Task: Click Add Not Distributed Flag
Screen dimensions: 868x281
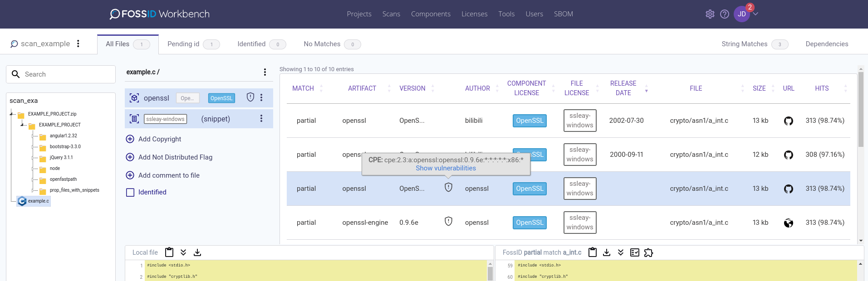Action: [175, 157]
